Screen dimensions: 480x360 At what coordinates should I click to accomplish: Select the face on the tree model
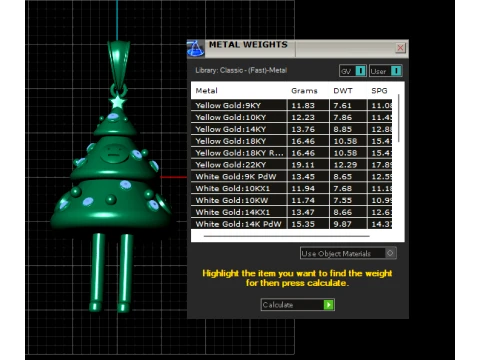pyautogui.click(x=114, y=153)
